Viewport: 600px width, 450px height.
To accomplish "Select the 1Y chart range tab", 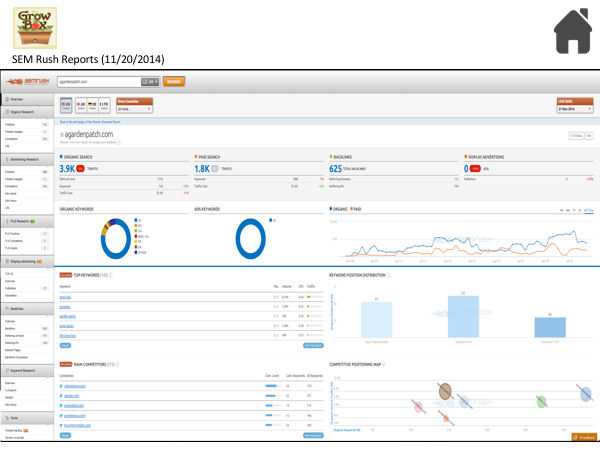I will pos(574,210).
